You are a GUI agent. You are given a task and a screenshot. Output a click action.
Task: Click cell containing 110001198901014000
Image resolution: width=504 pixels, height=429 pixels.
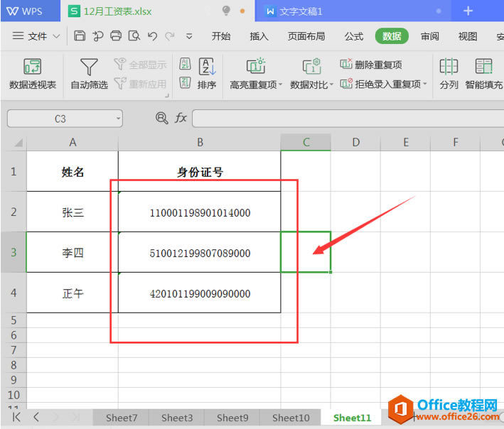[x=200, y=212]
